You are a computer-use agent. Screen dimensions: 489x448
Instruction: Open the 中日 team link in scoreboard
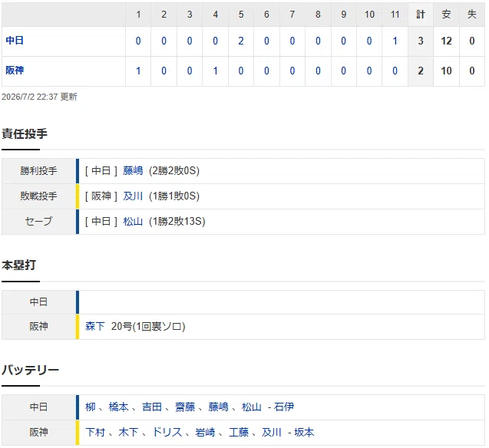15,41
